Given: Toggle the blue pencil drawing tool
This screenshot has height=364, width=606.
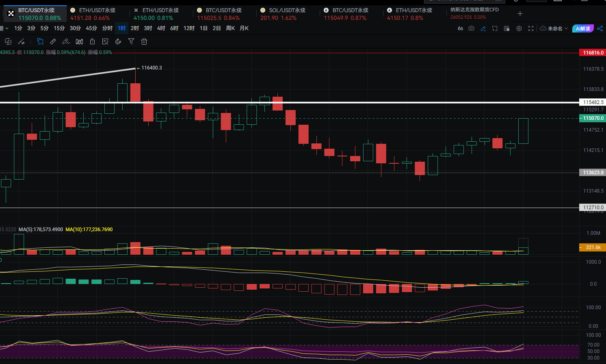Looking at the screenshot, I should coord(483,28).
